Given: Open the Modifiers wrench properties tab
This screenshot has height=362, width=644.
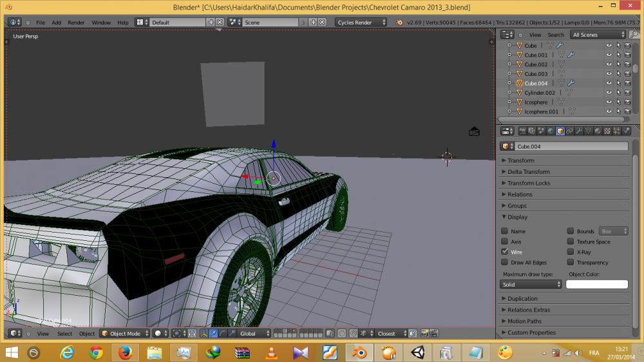Looking at the screenshot, I should (579, 131).
